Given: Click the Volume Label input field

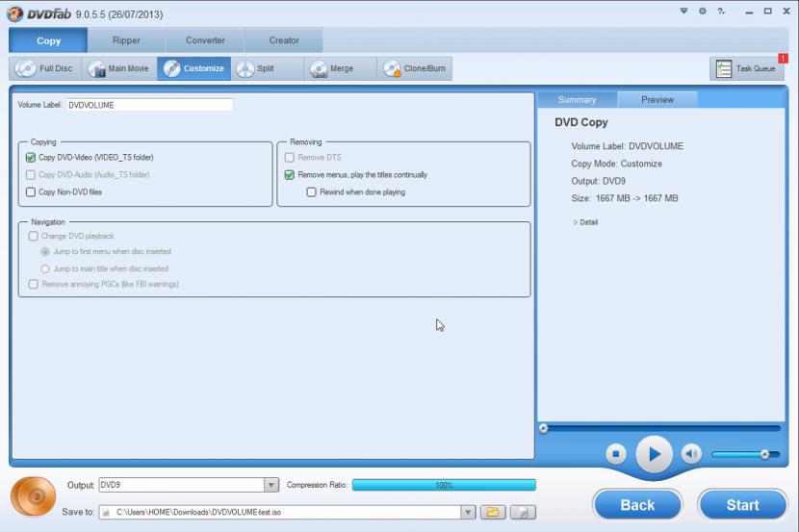Looking at the screenshot, I should tap(149, 105).
